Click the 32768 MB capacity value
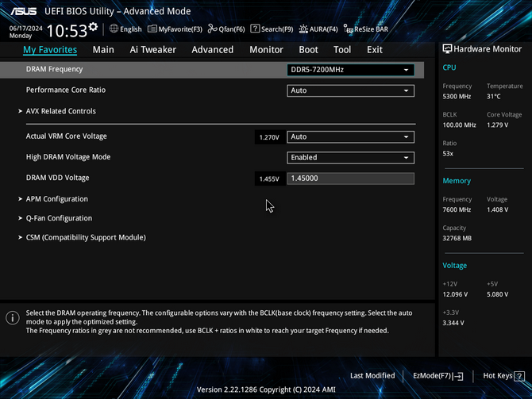Screen dimensions: 532x399 click(x=457, y=238)
